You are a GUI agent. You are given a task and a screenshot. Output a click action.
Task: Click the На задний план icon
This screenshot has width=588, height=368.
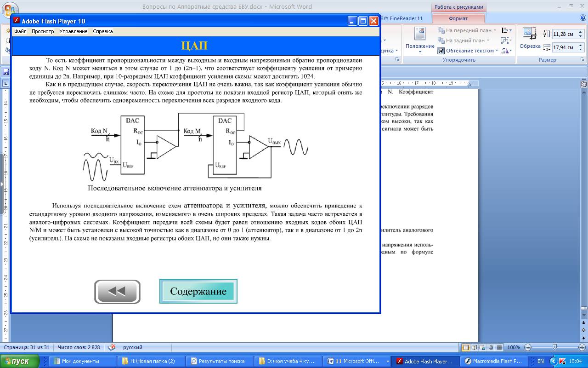pos(441,40)
